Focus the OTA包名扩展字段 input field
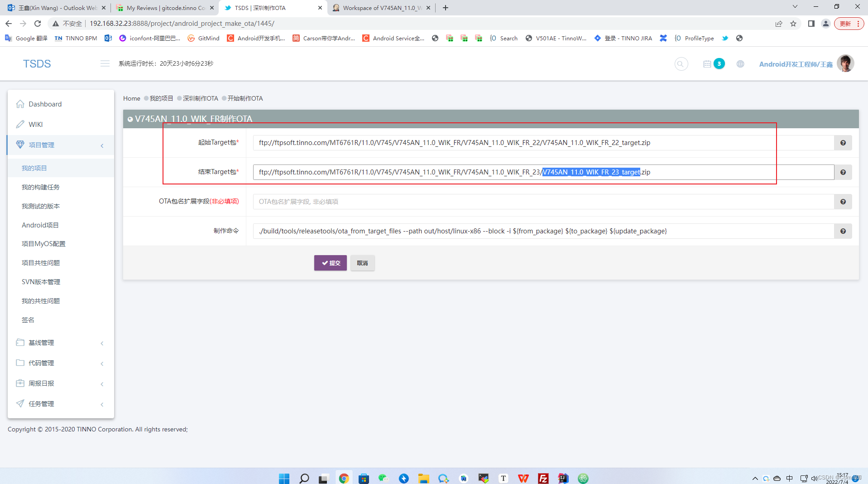Viewport: 868px width, 484px height. (543, 202)
